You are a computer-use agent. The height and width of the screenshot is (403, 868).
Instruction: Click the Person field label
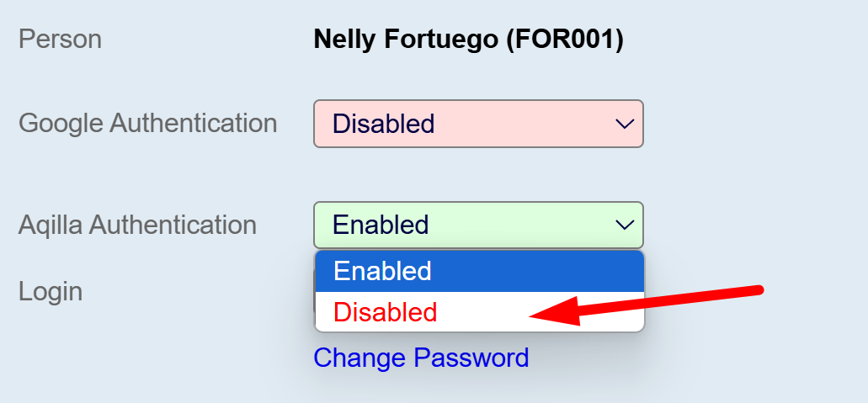[x=60, y=39]
